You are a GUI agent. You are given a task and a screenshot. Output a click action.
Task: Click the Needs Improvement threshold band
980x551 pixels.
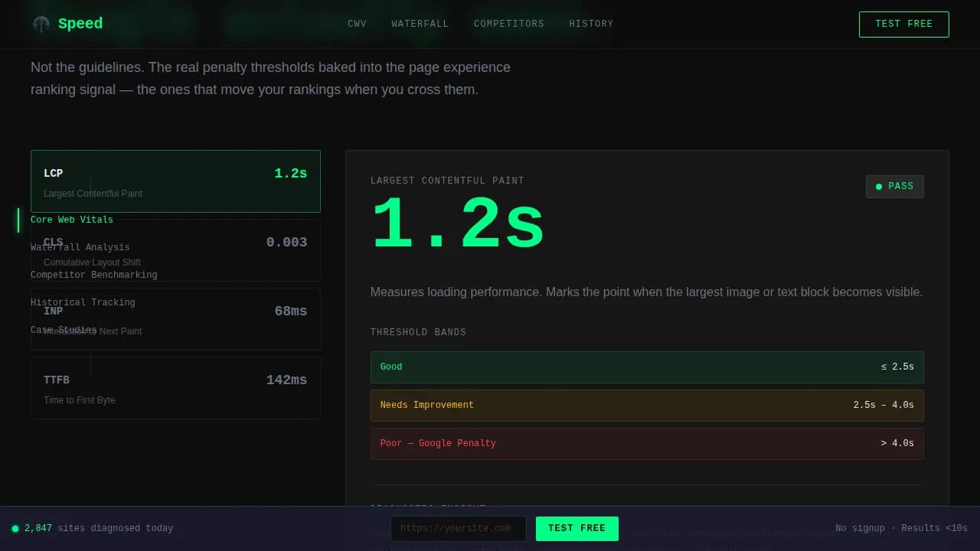point(647,405)
